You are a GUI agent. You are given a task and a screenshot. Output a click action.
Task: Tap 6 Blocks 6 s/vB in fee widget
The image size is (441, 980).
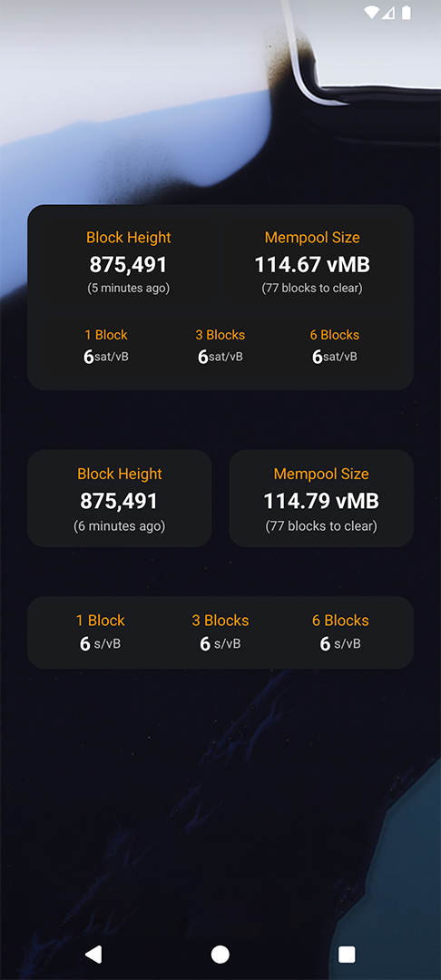pos(340,632)
